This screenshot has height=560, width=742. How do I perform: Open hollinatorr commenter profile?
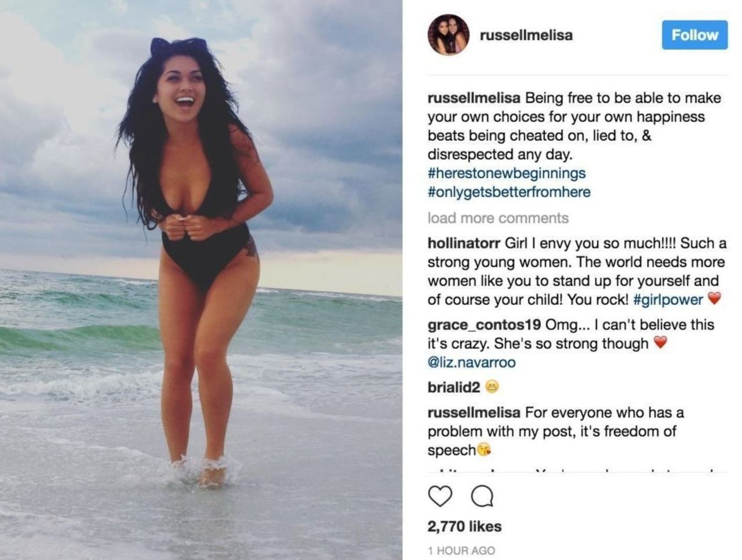[464, 243]
